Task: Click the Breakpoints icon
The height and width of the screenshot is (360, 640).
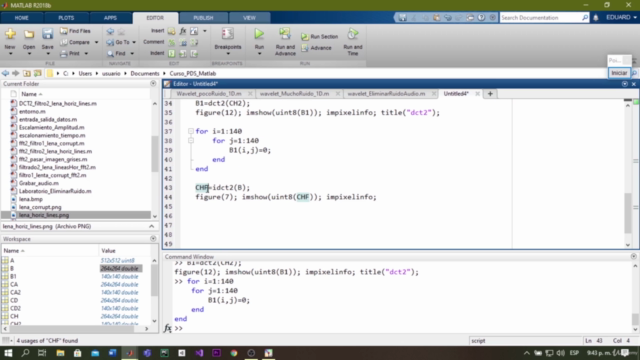Action: pyautogui.click(x=227, y=34)
